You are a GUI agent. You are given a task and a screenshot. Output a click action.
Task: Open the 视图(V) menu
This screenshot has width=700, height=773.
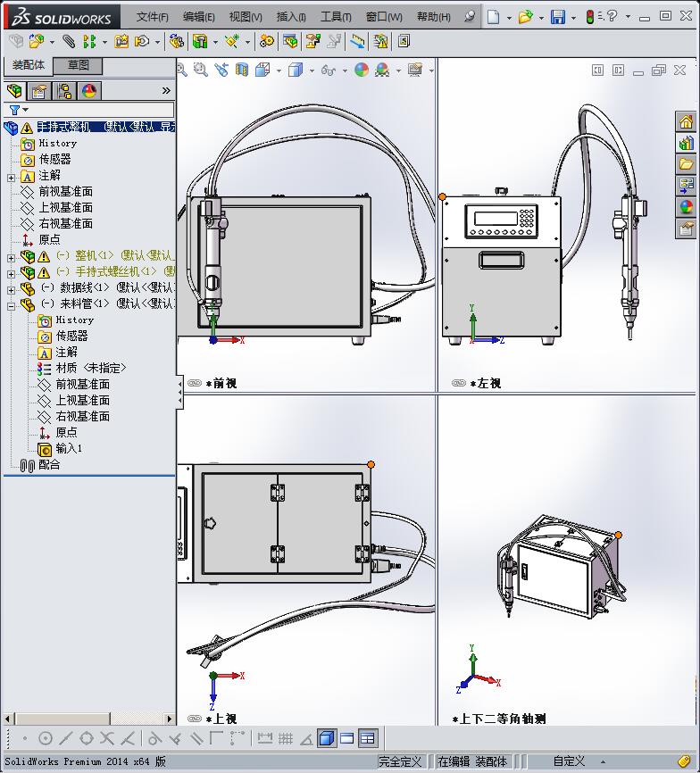(246, 17)
